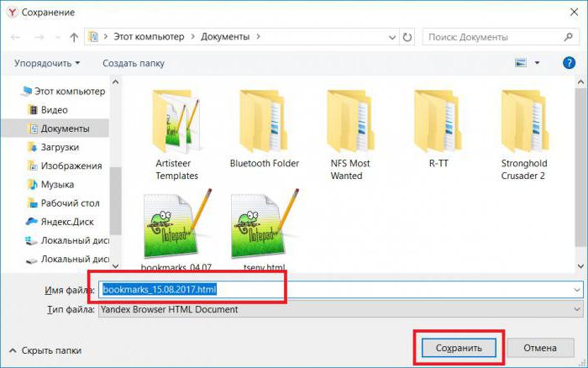Collapse folders with Скрыть папки
This screenshot has width=588, height=368.
point(45,350)
